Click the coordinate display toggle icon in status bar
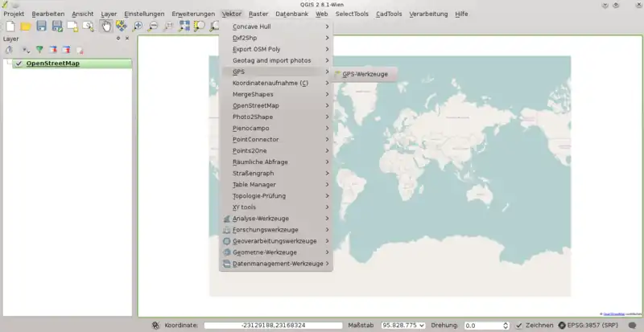This screenshot has width=644, height=332. (x=155, y=326)
